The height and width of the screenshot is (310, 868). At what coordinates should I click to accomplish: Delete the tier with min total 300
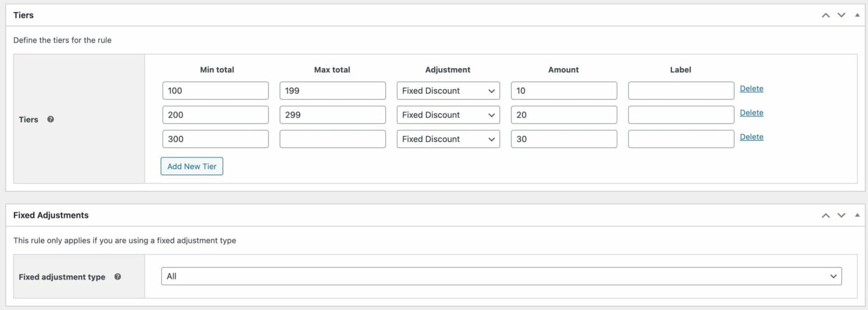coord(751,137)
